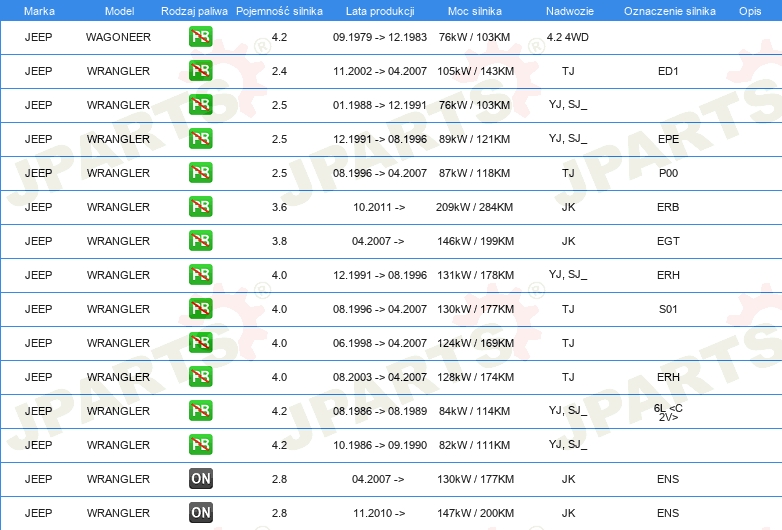Select the 4.2 4WD body cell
Image resolution: width=782 pixels, height=530 pixels.
[568, 37]
